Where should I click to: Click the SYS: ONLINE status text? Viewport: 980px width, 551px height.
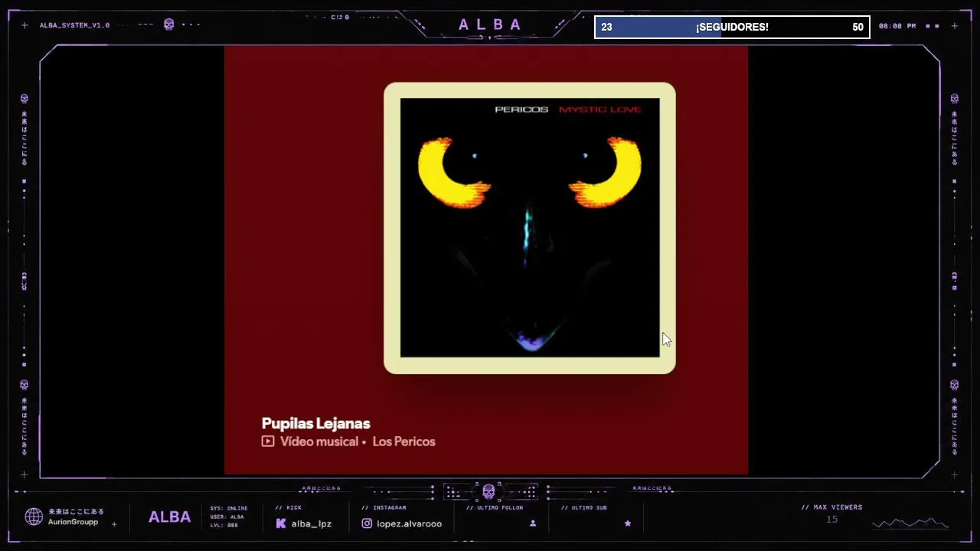pyautogui.click(x=229, y=508)
